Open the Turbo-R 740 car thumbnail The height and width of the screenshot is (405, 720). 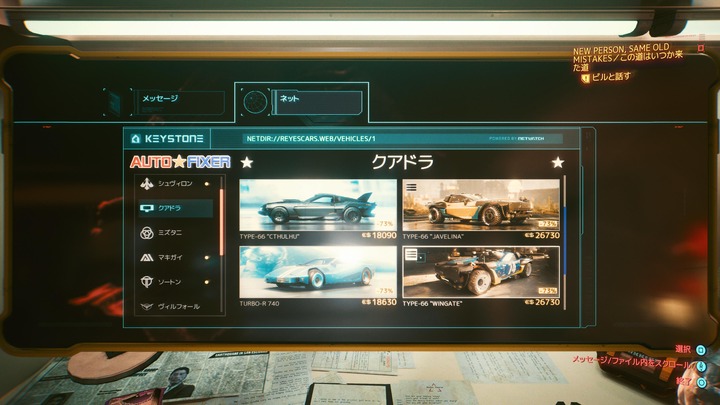[318, 272]
